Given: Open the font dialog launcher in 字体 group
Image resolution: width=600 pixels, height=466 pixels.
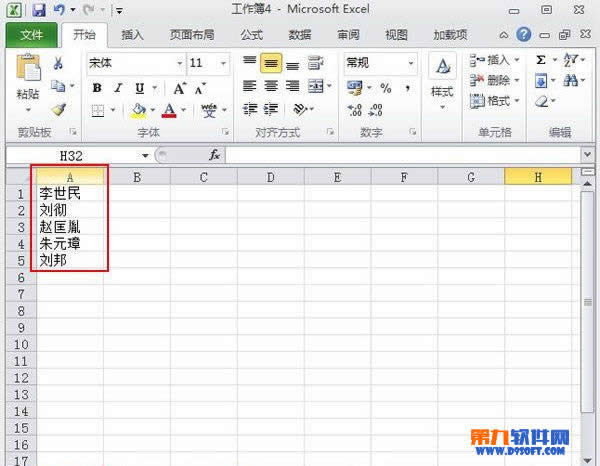Looking at the screenshot, I should click(225, 132).
